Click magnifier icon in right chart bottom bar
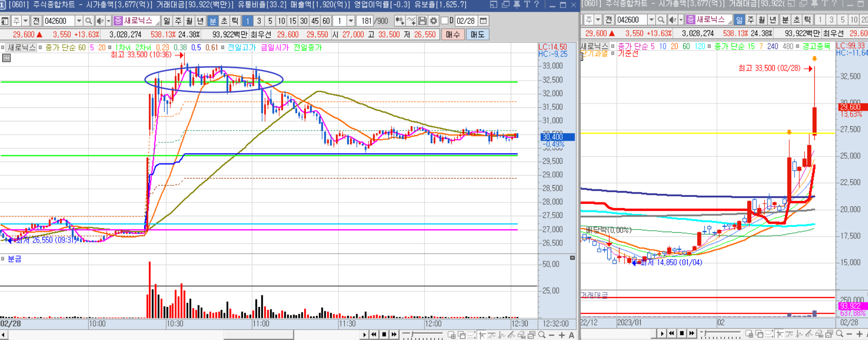 coord(839,334)
